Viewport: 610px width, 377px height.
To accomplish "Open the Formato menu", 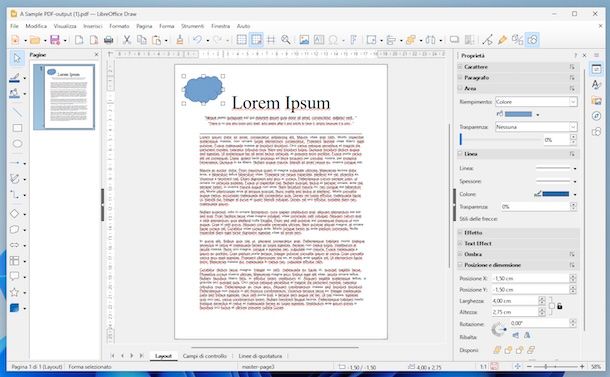I will tap(119, 26).
